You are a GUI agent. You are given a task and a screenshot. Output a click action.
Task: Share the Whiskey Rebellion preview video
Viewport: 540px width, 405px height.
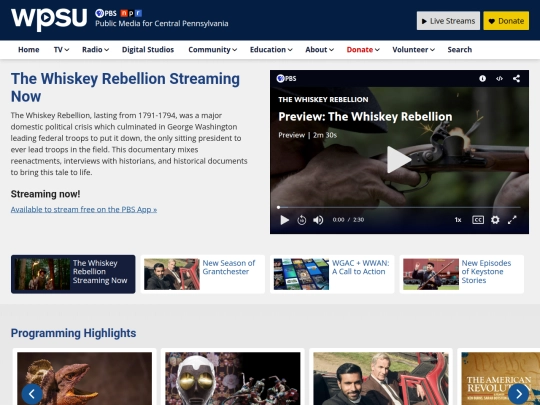coord(516,79)
